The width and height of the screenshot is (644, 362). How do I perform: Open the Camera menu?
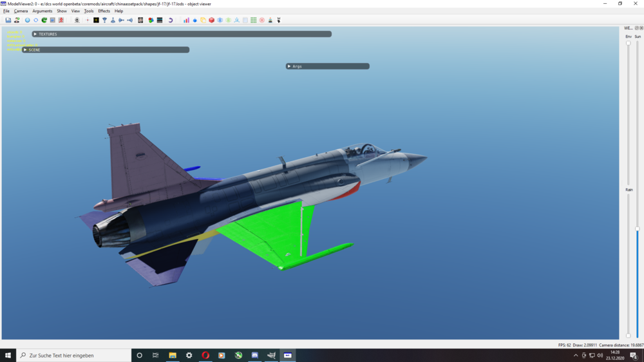tap(21, 11)
